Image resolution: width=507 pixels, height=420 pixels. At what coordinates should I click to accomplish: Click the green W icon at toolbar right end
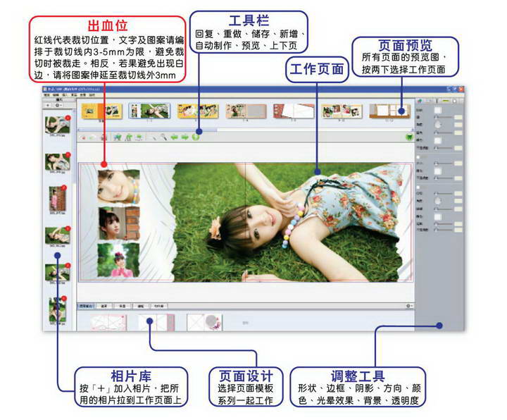[409, 137]
